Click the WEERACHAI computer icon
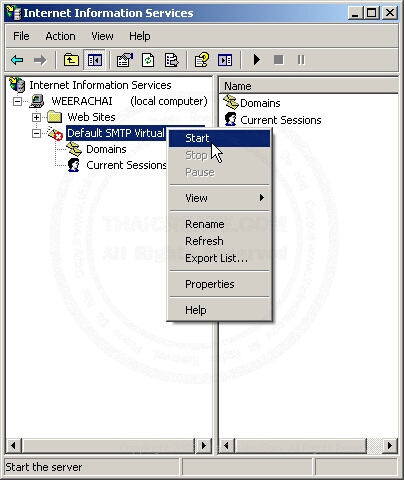404x480 pixels. point(37,101)
